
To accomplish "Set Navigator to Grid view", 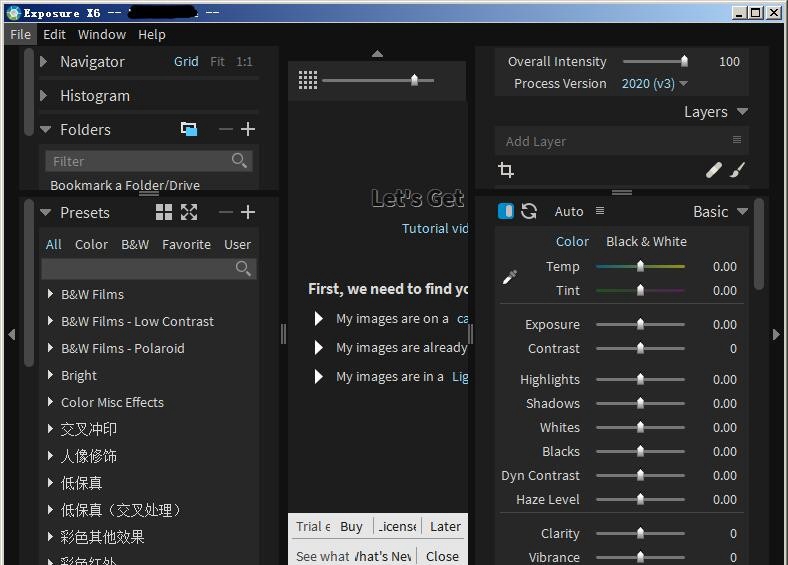I will point(186,61).
